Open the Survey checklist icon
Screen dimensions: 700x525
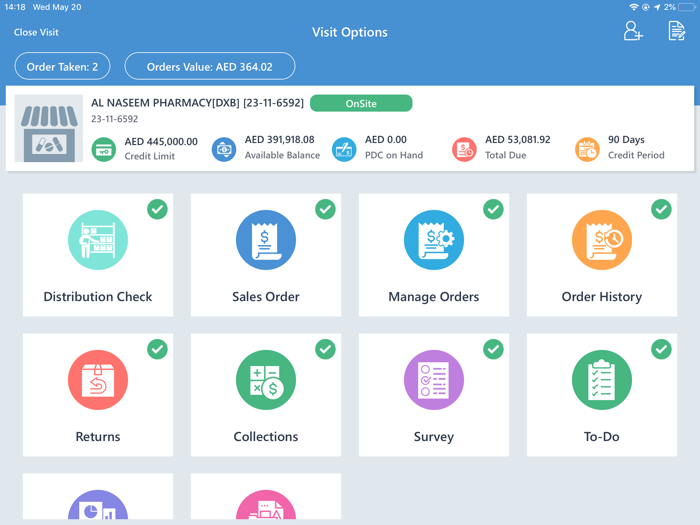click(x=433, y=380)
